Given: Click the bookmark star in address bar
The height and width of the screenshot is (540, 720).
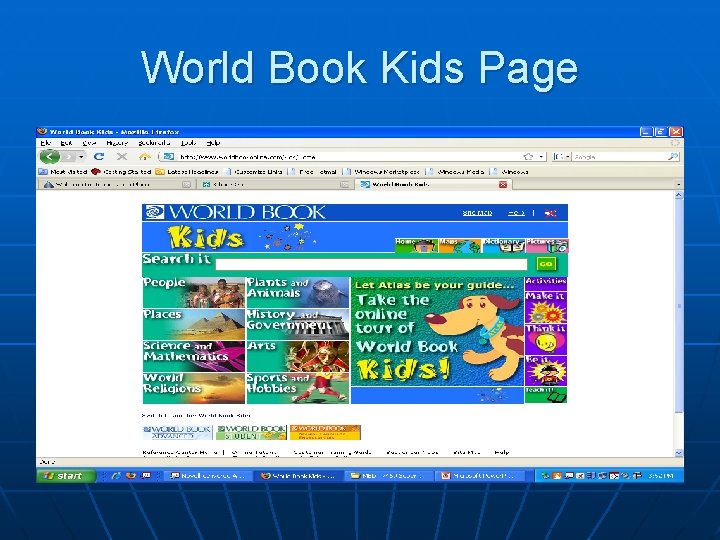Looking at the screenshot, I should click(x=528, y=157).
